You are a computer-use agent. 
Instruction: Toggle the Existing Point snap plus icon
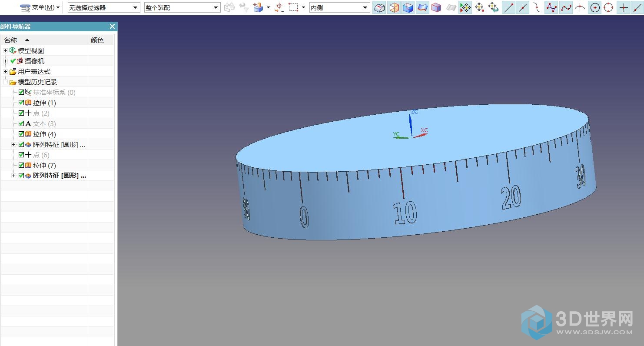pyautogui.click(x=624, y=7)
